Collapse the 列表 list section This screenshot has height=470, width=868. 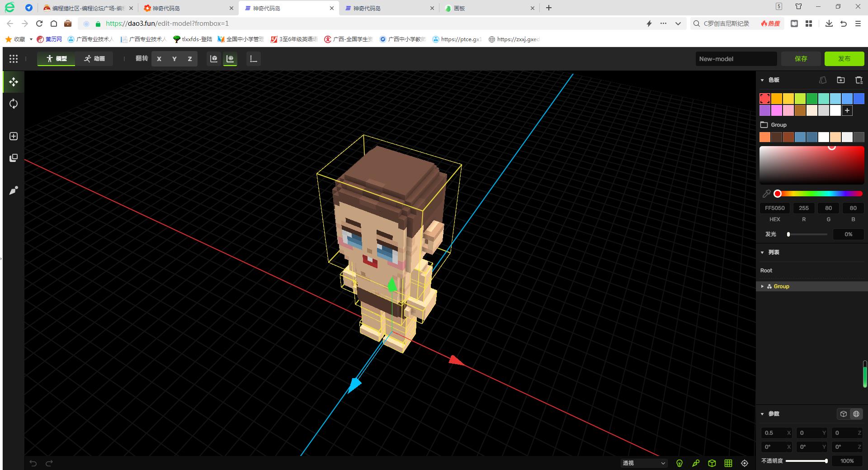pos(762,252)
